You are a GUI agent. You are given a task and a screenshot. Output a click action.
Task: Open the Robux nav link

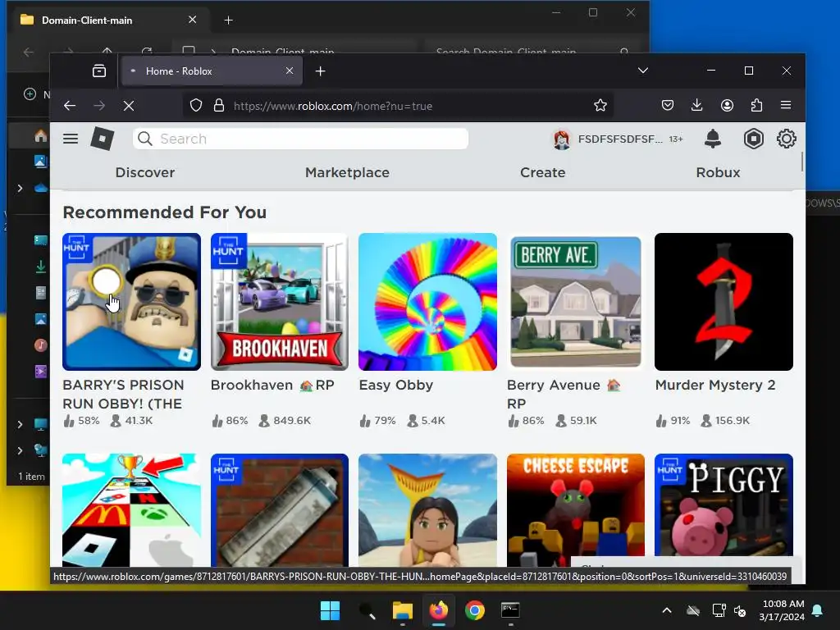pyautogui.click(x=718, y=172)
